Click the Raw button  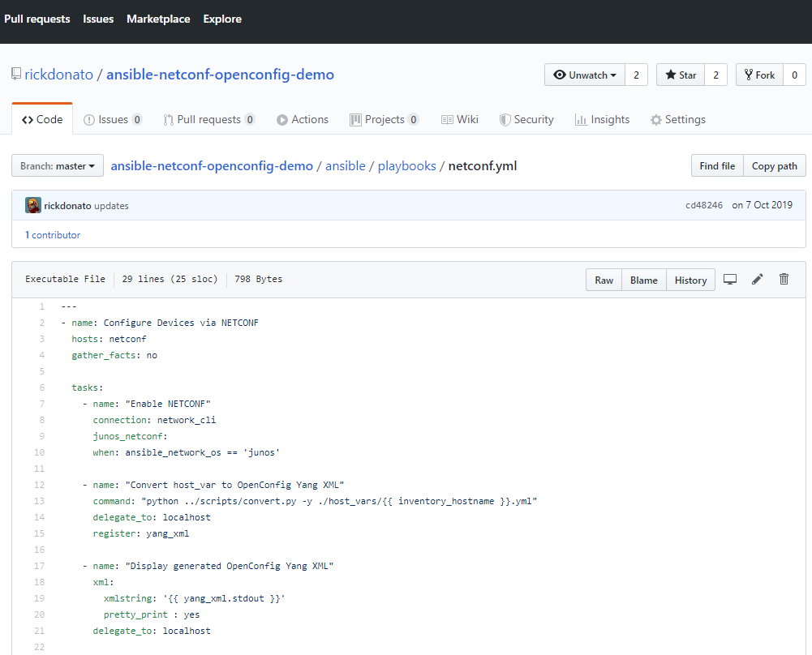(x=604, y=280)
